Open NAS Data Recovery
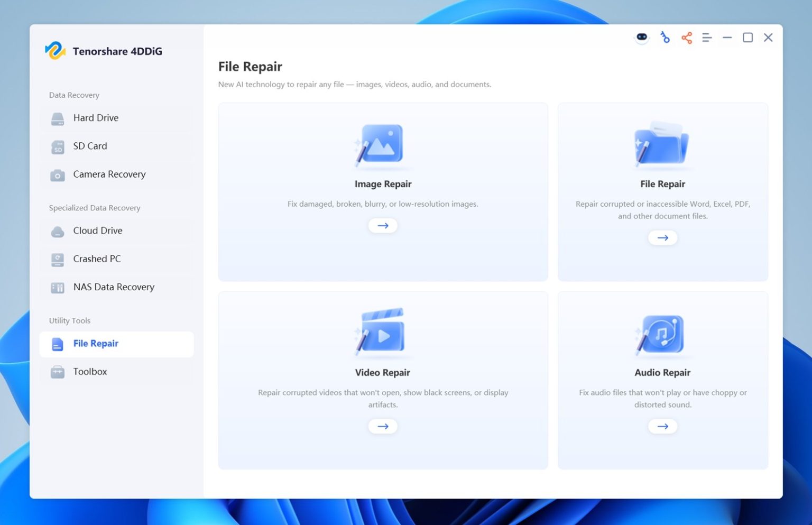The width and height of the screenshot is (812, 525). [x=117, y=287]
